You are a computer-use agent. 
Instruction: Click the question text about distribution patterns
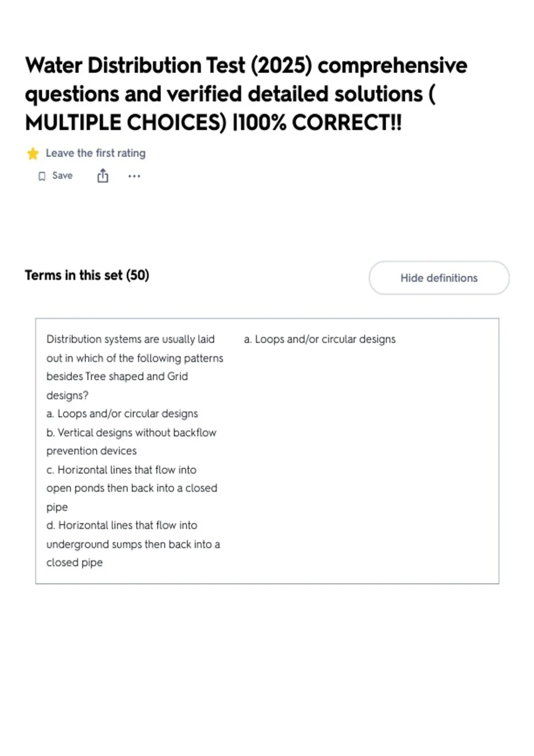tap(135, 367)
